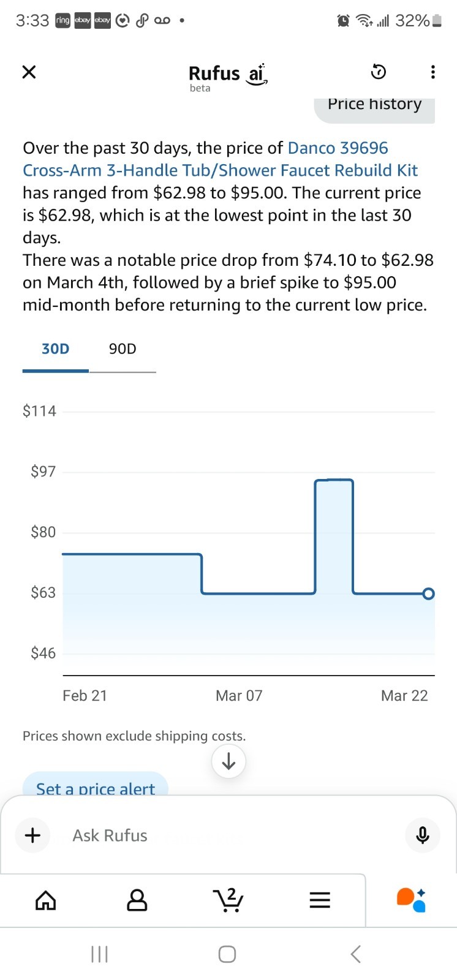The width and height of the screenshot is (457, 980).
Task: Open the account profile icon
Action: pyautogui.click(x=137, y=900)
